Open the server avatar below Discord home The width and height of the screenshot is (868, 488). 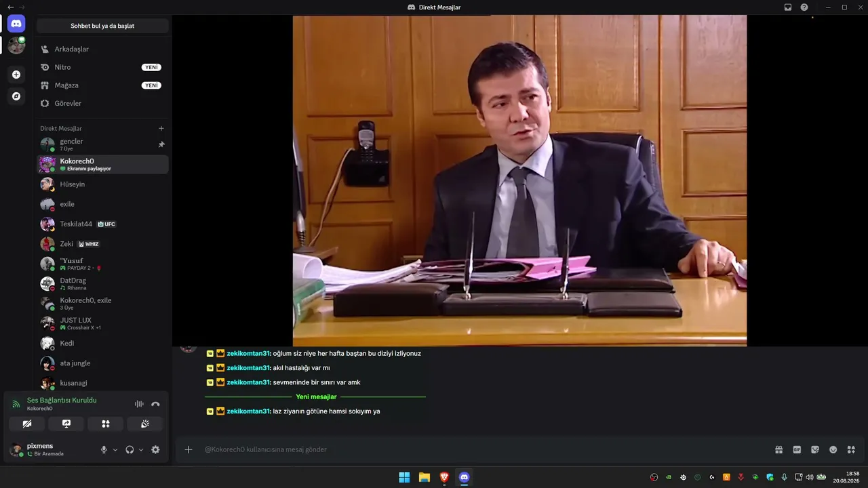(x=16, y=45)
